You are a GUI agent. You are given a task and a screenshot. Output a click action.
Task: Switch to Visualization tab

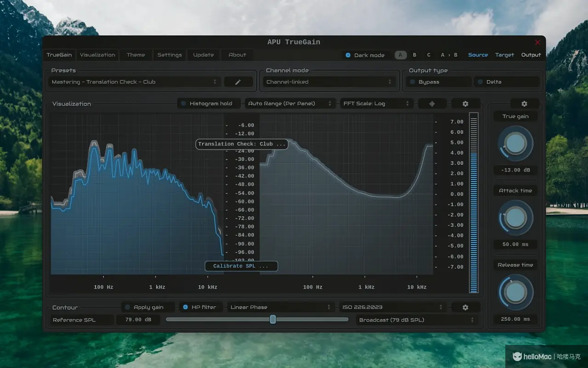coord(97,55)
